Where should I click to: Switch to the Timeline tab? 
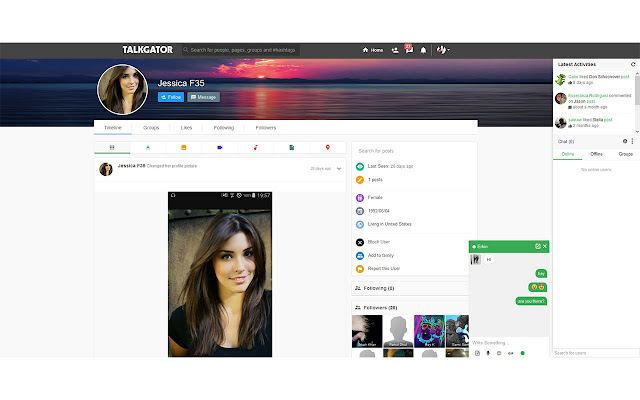pos(113,128)
